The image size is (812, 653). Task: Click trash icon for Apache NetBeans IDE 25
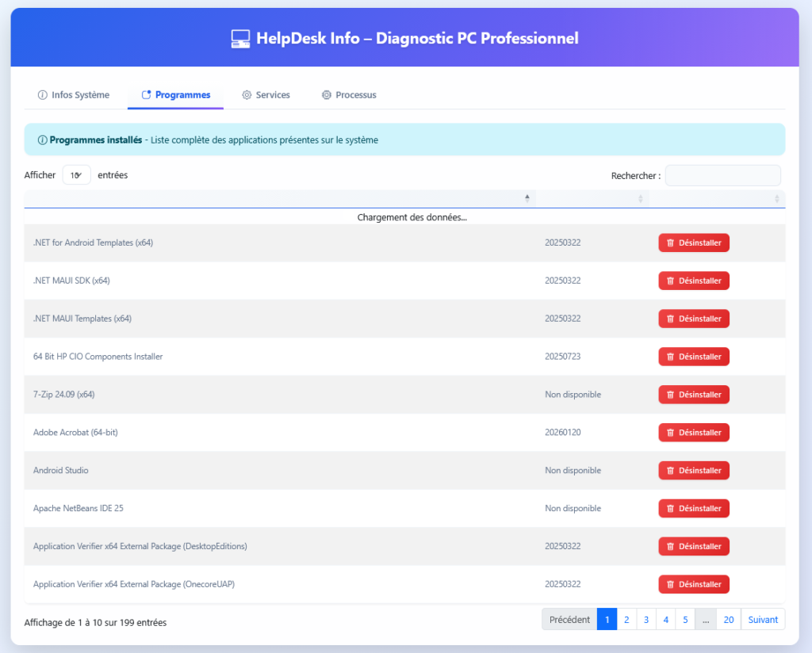pyautogui.click(x=670, y=509)
